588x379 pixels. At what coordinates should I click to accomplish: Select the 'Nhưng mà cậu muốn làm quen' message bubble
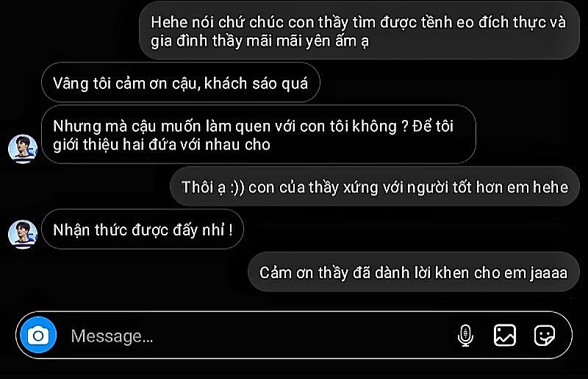click(x=259, y=135)
